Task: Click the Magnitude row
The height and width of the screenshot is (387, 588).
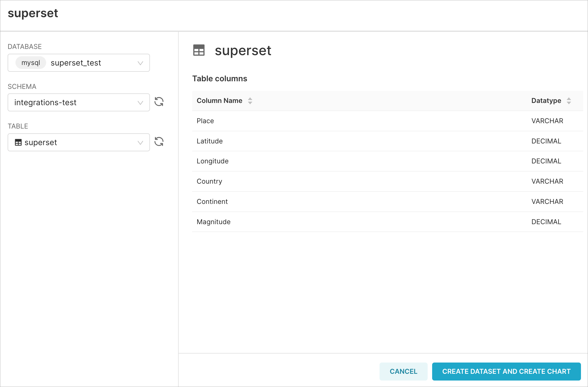Action: (x=214, y=222)
